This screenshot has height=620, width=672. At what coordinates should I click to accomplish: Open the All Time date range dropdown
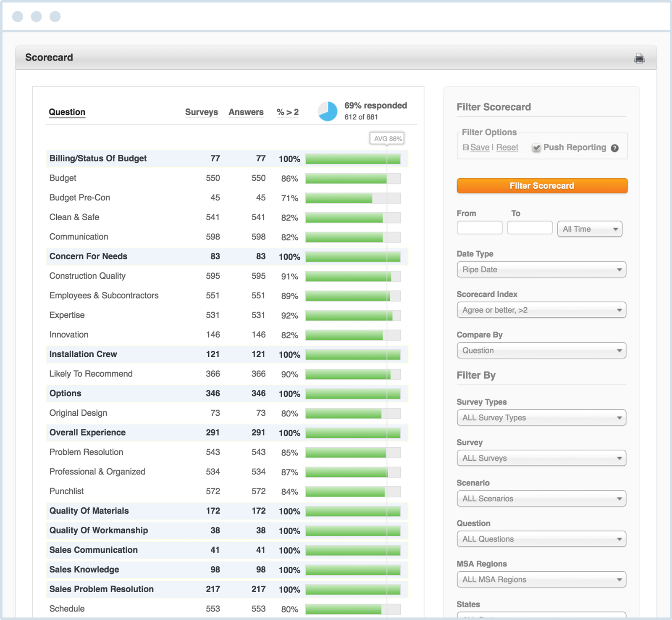(589, 229)
